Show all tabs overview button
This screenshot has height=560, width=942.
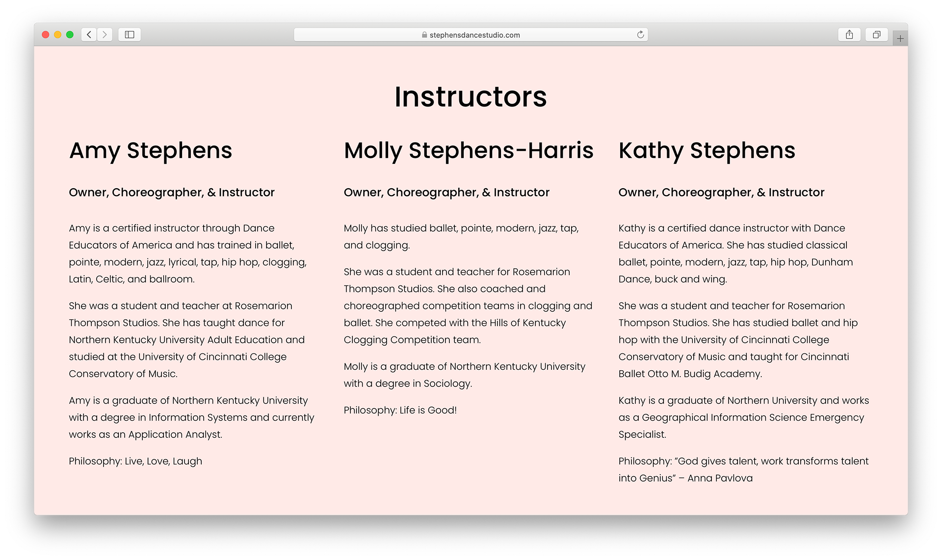[876, 34]
